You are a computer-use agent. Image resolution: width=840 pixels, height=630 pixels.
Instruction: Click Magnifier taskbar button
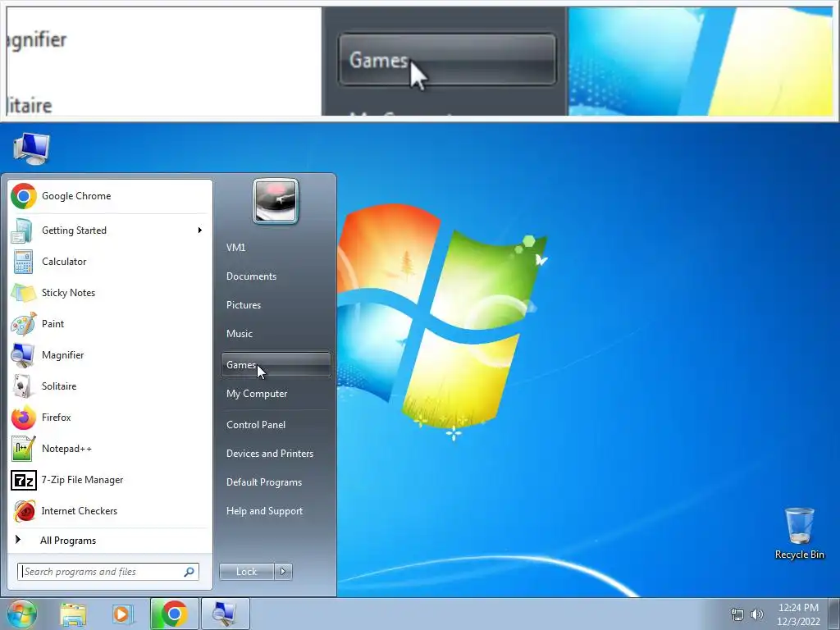pos(225,614)
